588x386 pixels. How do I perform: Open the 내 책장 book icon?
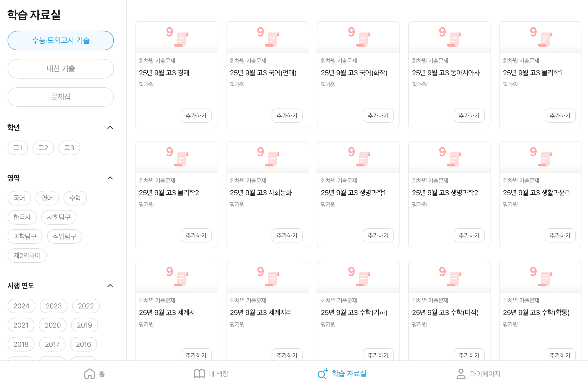click(x=199, y=374)
